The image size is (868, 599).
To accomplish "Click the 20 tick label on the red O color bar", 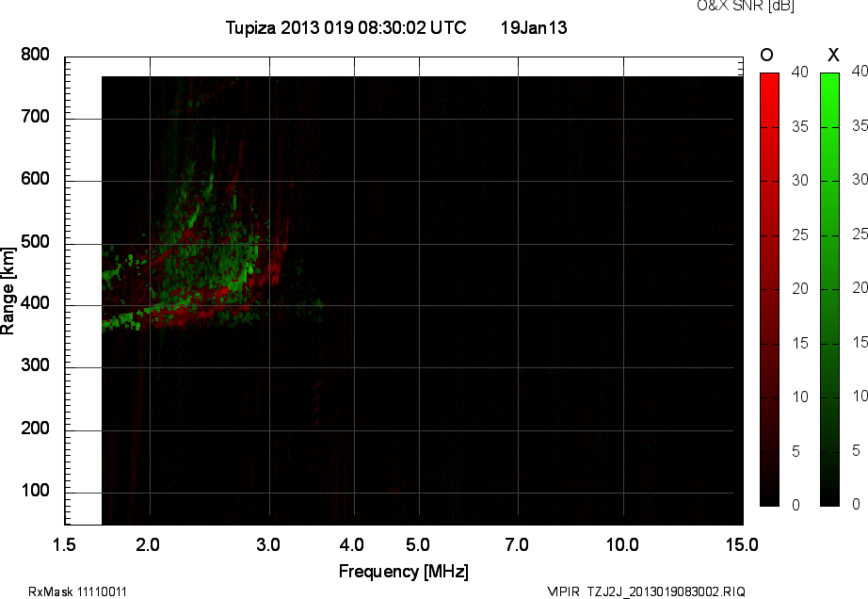I will click(800, 288).
